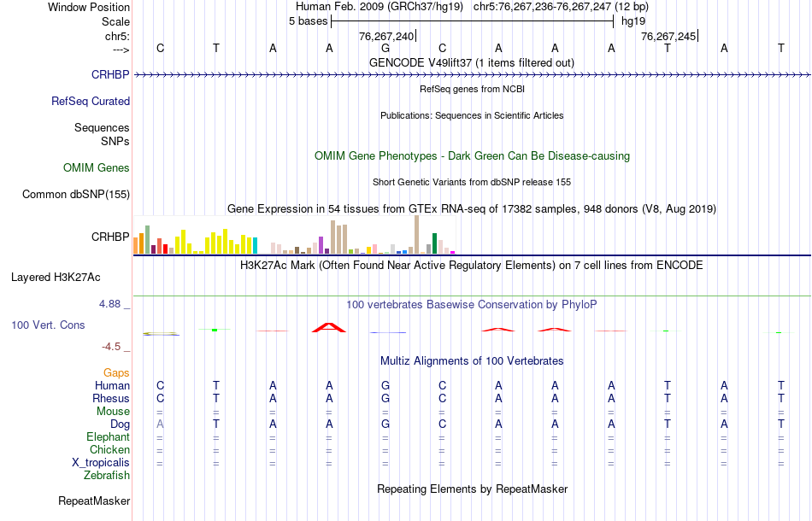Click the G base in the chr5 sequence row
812x521 pixels.
pos(385,48)
